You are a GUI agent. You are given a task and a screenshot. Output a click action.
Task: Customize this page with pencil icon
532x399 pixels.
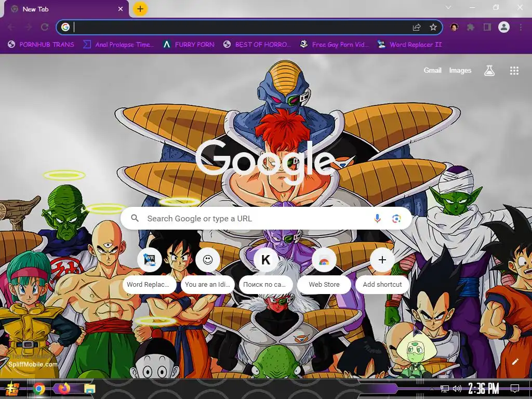515,362
